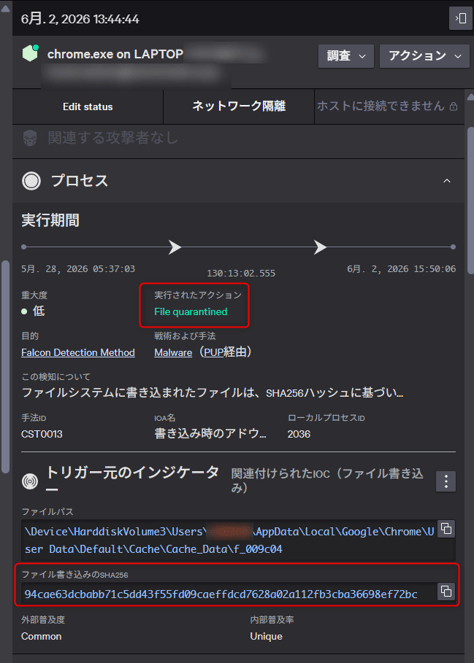Click the File quarantined status text
The image size is (474, 663).
[191, 312]
